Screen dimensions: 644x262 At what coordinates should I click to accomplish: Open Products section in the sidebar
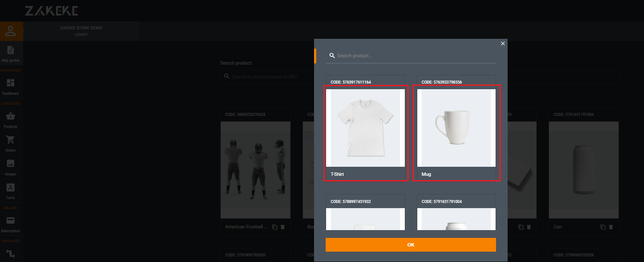tap(11, 120)
